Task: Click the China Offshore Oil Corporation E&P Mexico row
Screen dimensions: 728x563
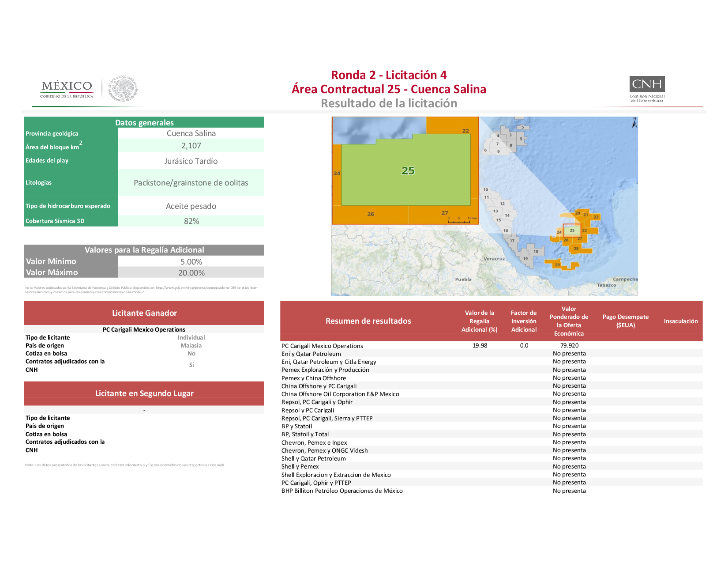Action: point(492,394)
